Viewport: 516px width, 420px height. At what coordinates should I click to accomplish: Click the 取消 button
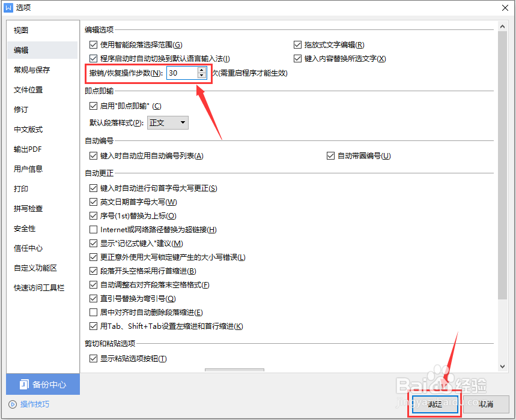tap(486, 404)
